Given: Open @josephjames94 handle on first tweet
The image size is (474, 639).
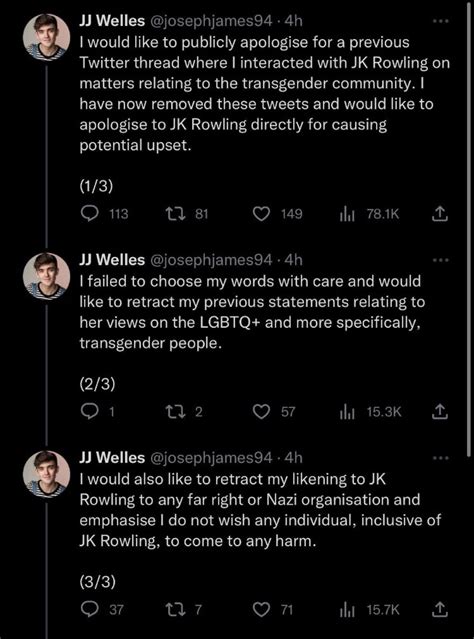Looking at the screenshot, I should (x=212, y=21).
